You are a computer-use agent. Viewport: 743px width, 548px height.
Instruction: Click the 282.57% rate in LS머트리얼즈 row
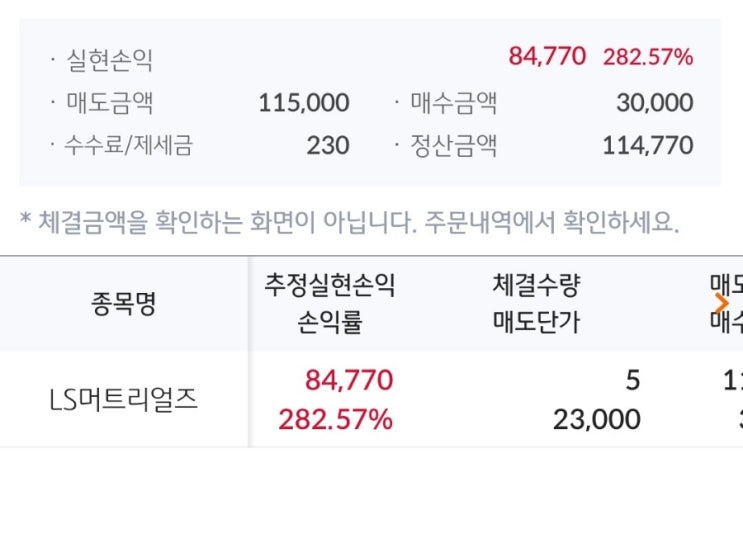tap(335, 419)
